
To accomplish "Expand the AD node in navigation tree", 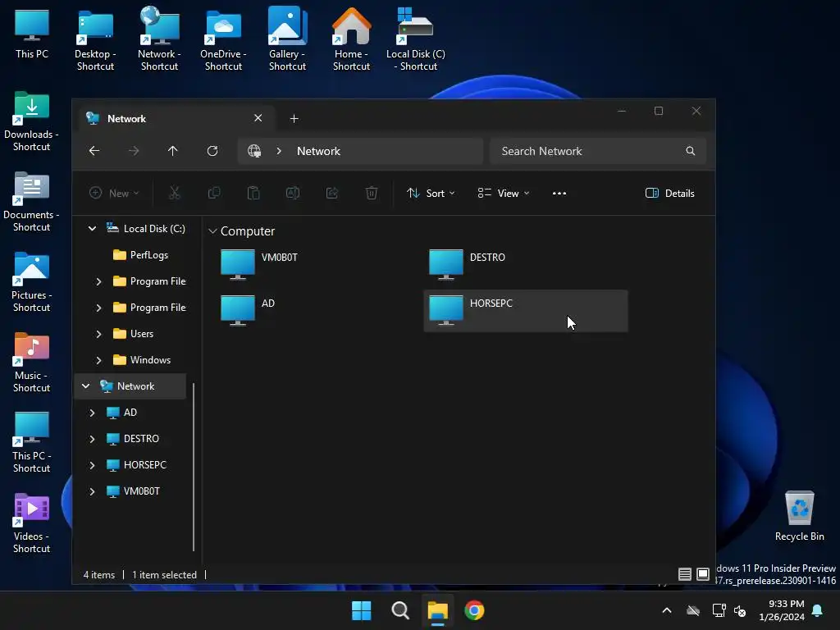I will point(92,413).
